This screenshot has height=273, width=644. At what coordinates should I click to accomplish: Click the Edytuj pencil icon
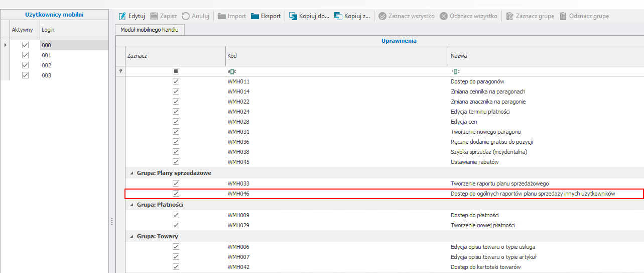(x=122, y=16)
